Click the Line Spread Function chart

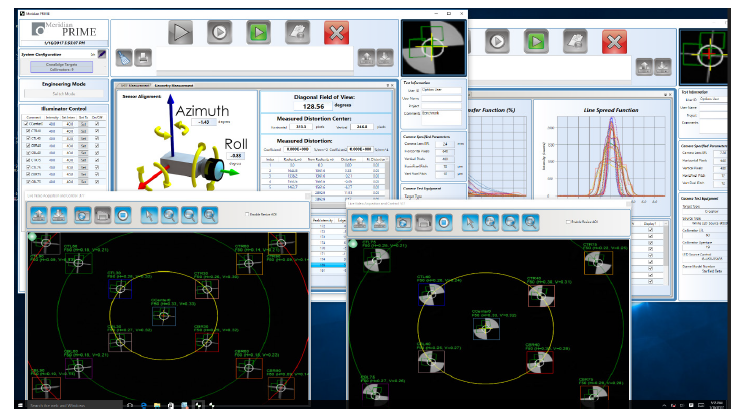click(611, 156)
